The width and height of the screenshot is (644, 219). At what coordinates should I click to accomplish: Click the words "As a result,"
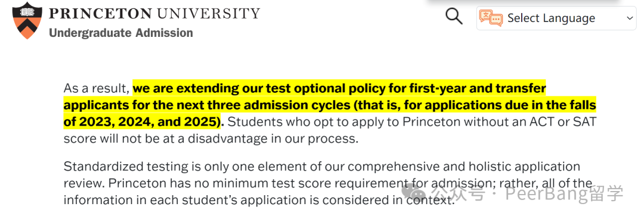[x=97, y=88]
